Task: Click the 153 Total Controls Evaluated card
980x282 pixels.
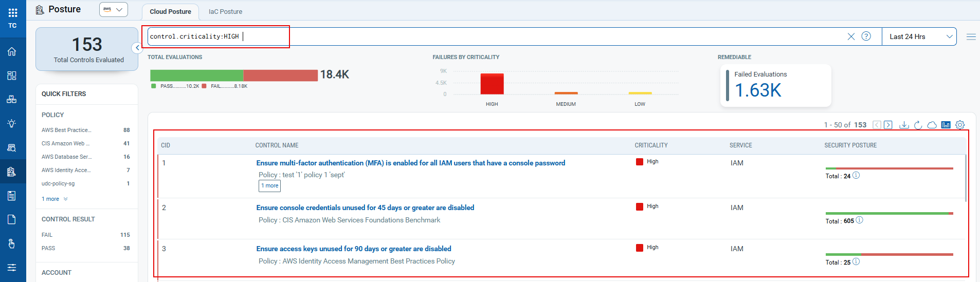Action: 87,49
